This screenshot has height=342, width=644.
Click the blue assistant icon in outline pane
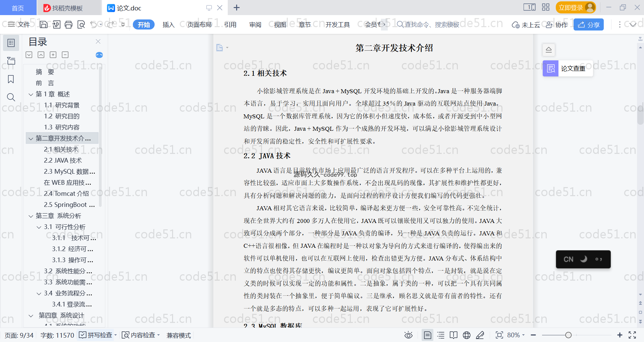click(99, 55)
